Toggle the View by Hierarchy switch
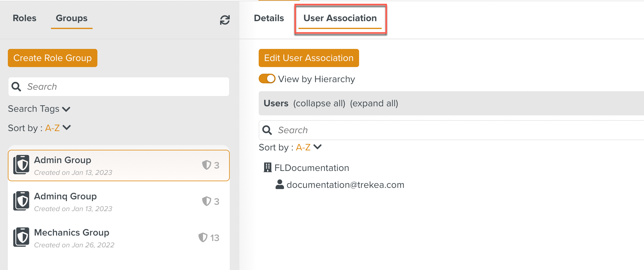Screen dimensions: 644x270 (x=267, y=79)
